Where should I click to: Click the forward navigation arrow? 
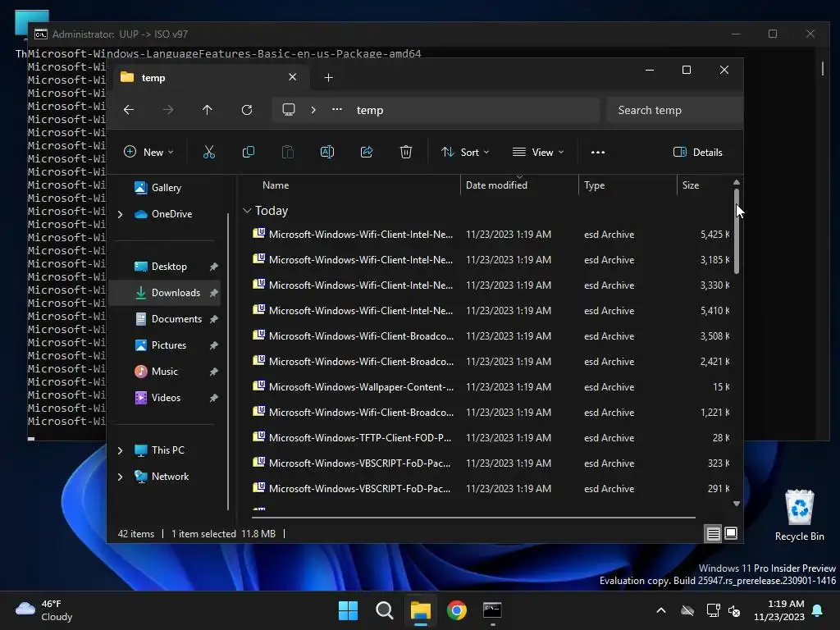click(168, 110)
